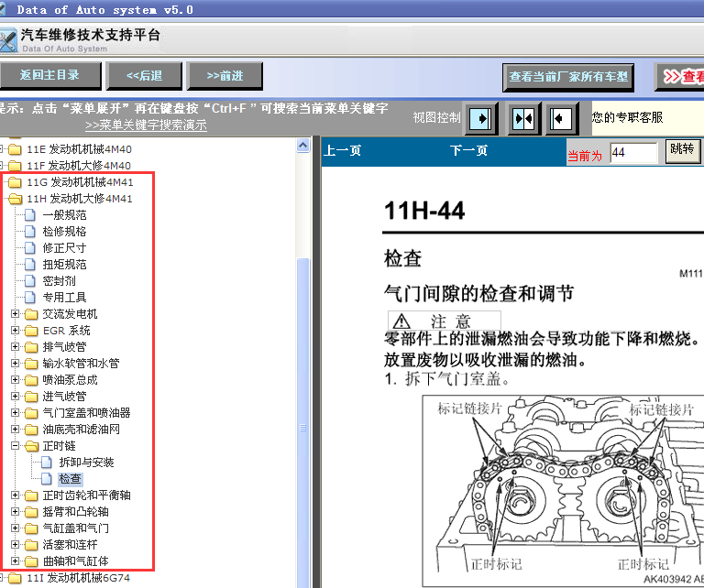Click the 排气歧管 folder icon
This screenshot has height=588, width=704.
pyautogui.click(x=31, y=347)
